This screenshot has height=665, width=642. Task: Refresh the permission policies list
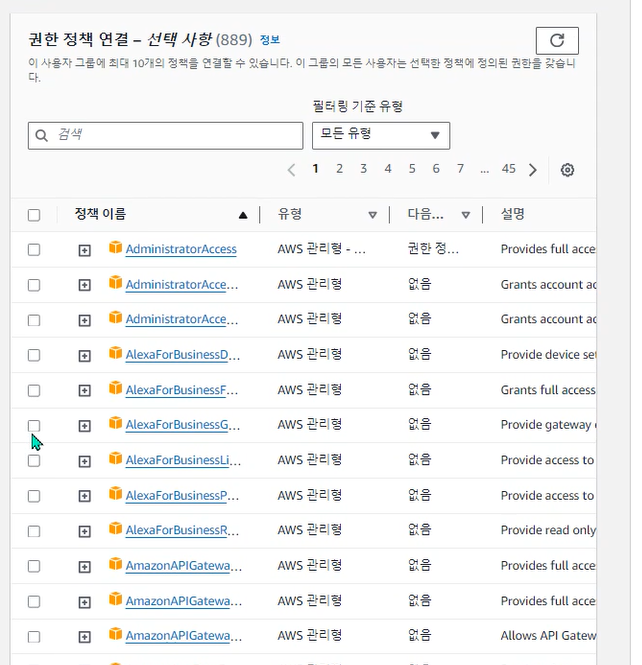[557, 41]
